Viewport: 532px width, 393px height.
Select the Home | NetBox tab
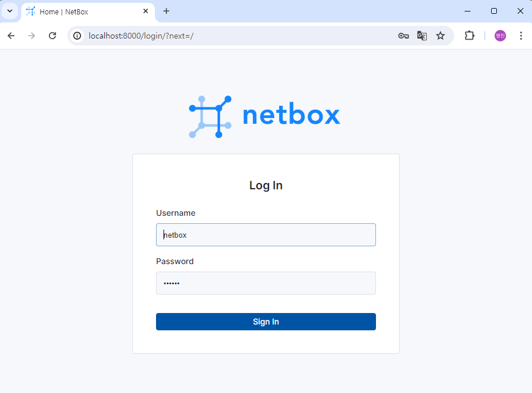click(x=88, y=12)
